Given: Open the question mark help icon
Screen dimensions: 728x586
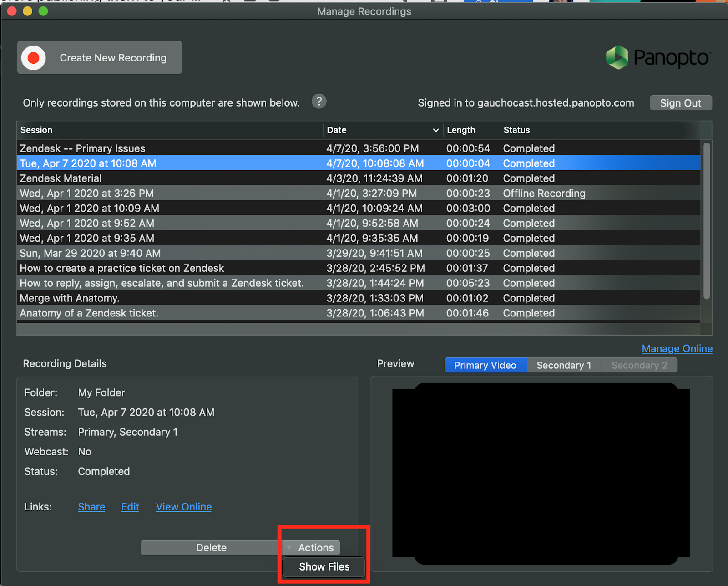Looking at the screenshot, I should coord(319,101).
